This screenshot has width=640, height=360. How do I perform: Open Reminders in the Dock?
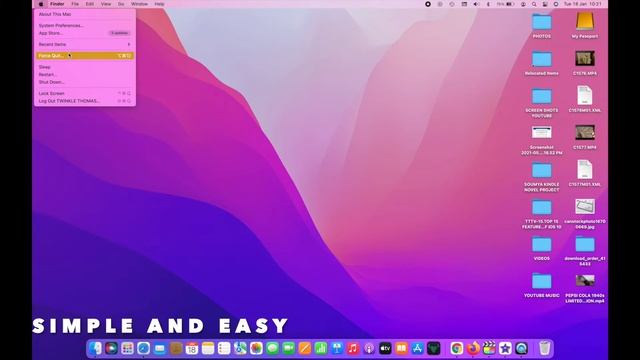(x=224, y=348)
